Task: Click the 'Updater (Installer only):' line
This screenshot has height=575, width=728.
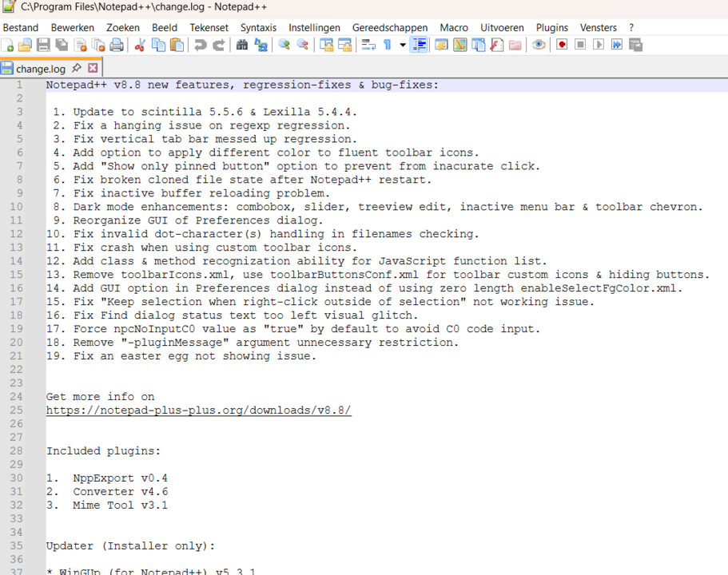Action: (x=130, y=545)
